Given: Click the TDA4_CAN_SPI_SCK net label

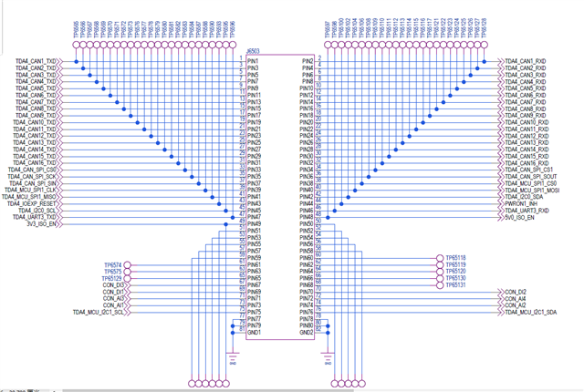Looking at the screenshot, I should click(32, 176).
